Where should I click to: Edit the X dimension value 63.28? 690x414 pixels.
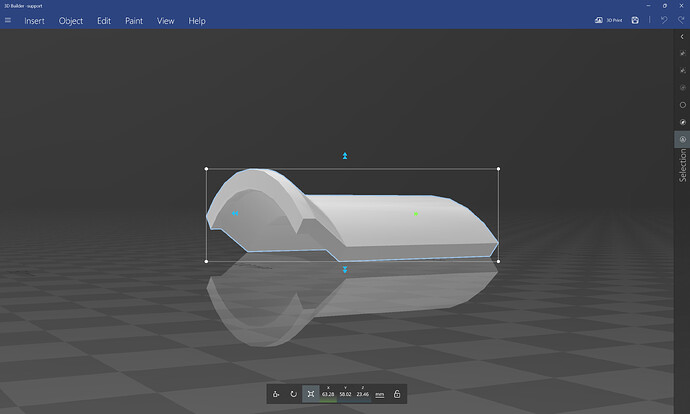pyautogui.click(x=328, y=394)
